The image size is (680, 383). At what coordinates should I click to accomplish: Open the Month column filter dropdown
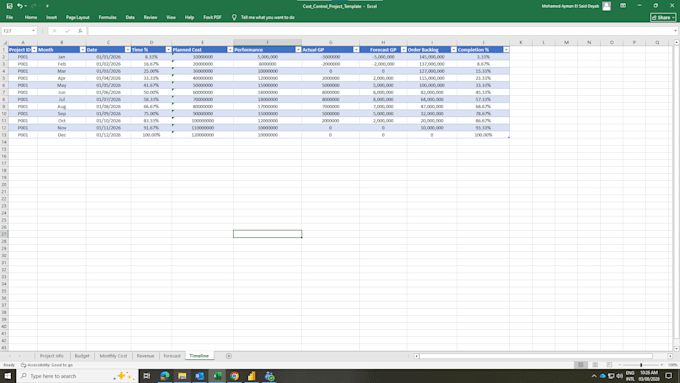point(82,50)
